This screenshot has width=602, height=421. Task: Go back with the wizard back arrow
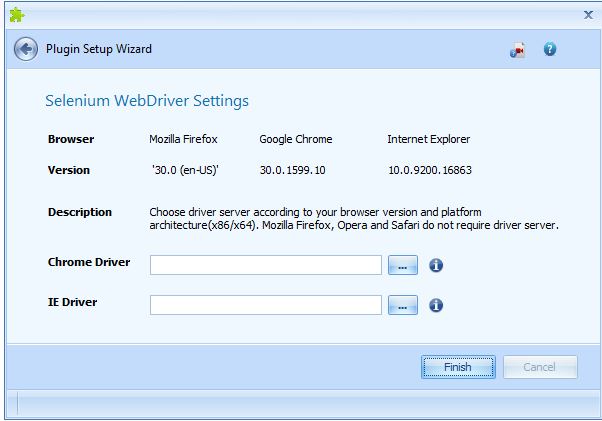click(x=26, y=49)
